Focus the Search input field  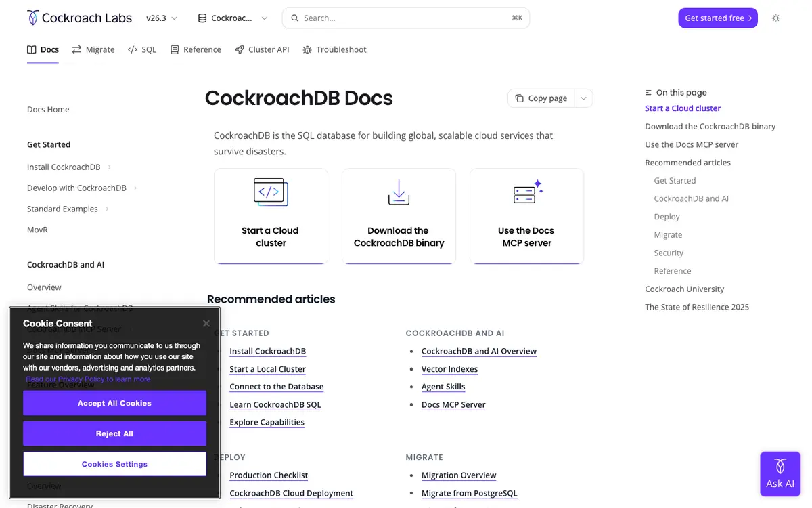(406, 18)
